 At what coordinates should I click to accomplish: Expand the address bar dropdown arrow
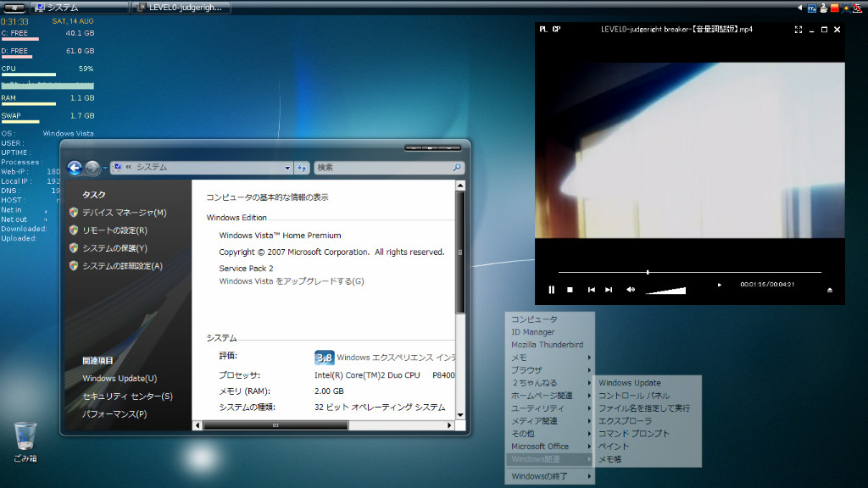287,168
